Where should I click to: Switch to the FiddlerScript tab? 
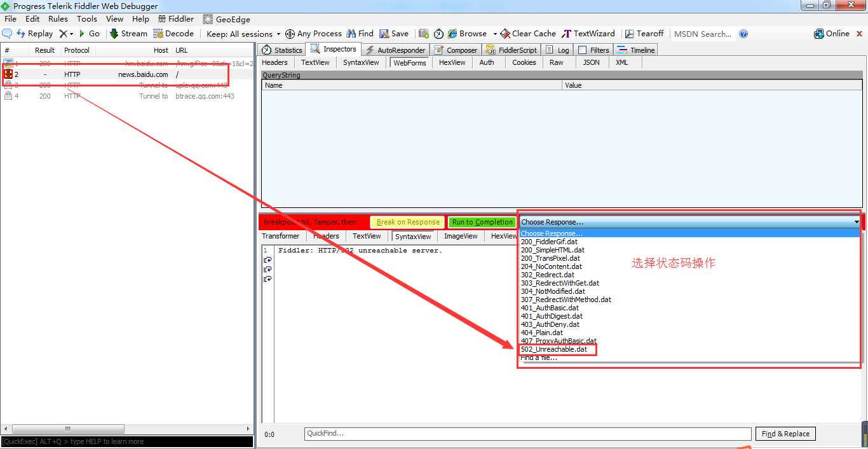(512, 50)
